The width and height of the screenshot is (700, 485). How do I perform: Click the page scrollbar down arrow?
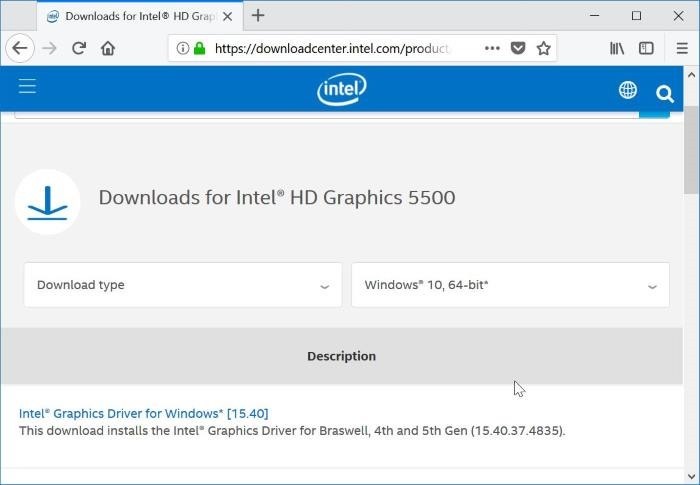pyautogui.click(x=691, y=476)
